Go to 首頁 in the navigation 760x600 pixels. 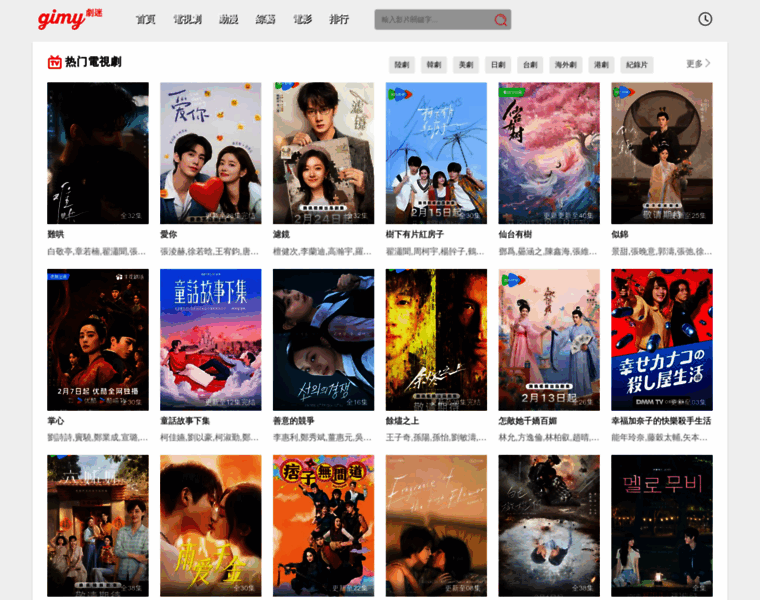(x=145, y=19)
